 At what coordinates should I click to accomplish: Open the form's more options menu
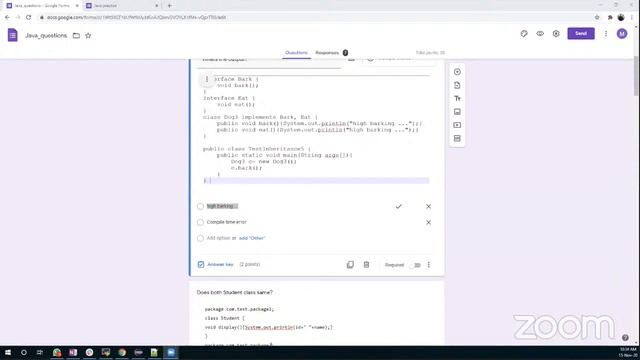(x=606, y=34)
